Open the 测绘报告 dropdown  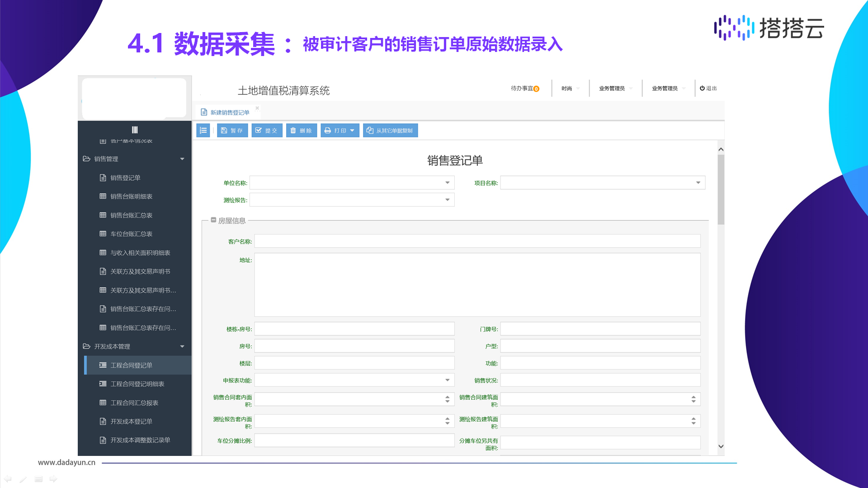click(x=352, y=200)
